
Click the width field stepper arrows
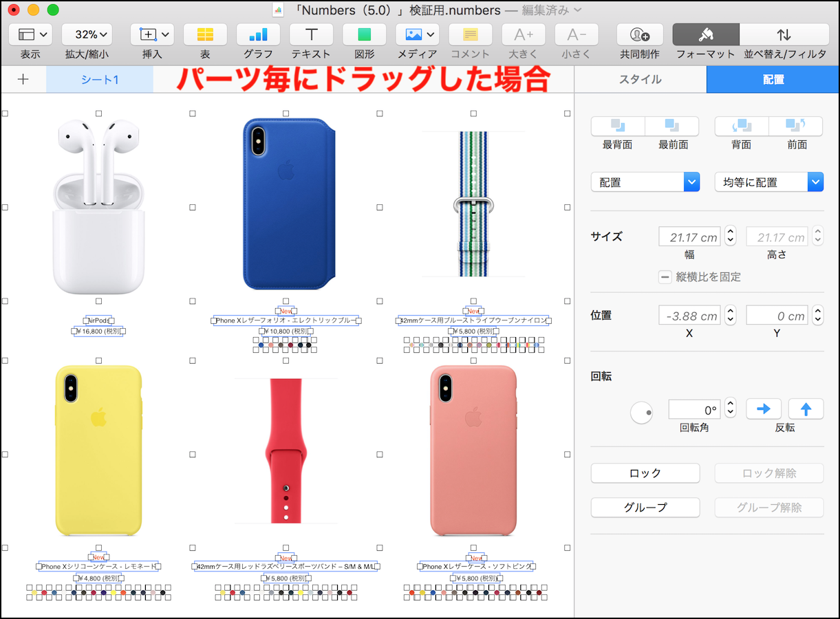click(x=731, y=237)
